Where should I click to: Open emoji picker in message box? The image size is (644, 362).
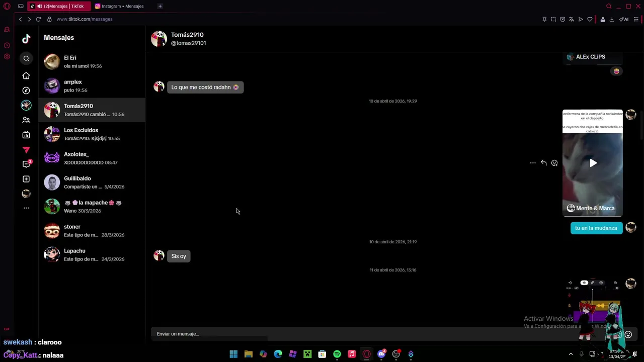[x=628, y=334]
